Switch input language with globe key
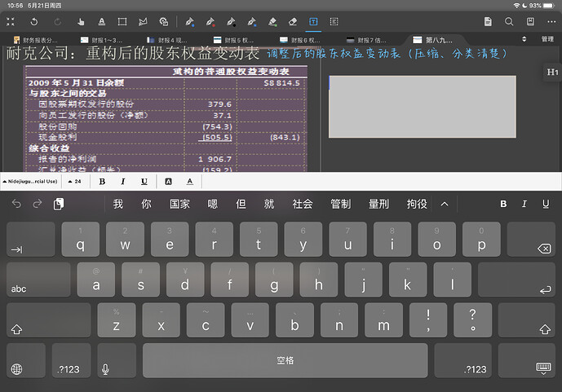Viewport: 562px width, 392px height. [x=26, y=360]
